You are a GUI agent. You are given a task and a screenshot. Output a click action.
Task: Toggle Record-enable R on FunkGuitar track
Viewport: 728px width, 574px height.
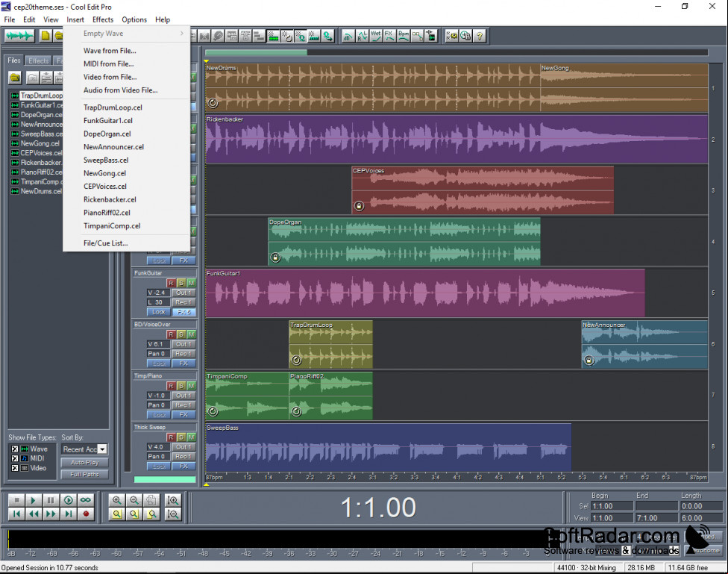point(171,283)
